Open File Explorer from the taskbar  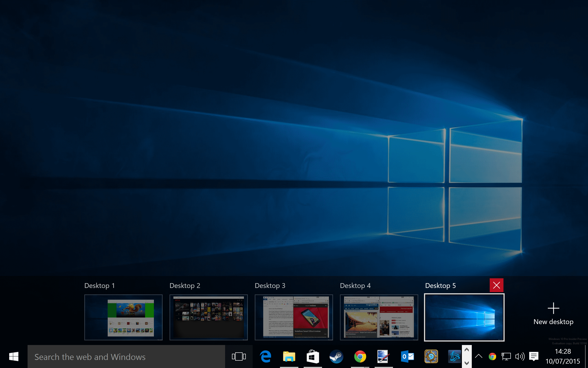click(x=289, y=356)
